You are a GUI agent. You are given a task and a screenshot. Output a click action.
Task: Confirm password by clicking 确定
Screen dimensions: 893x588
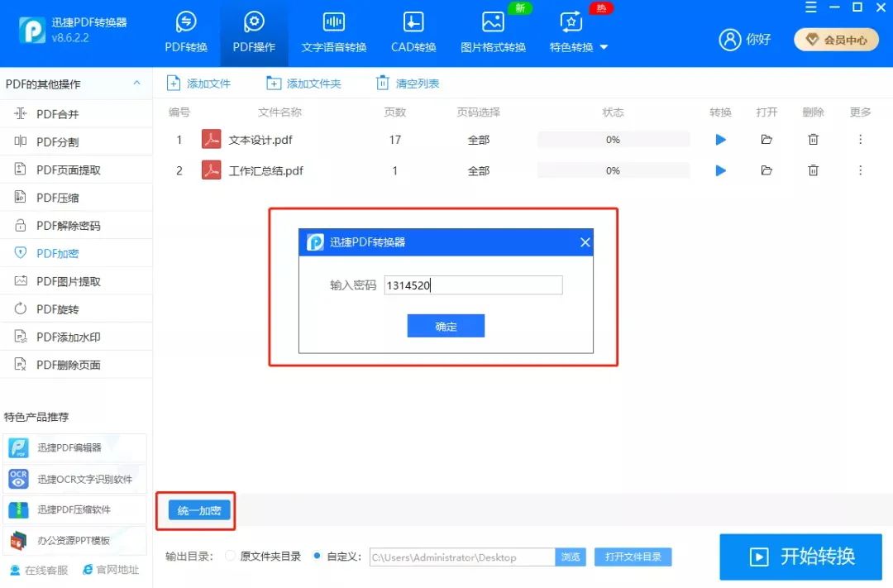446,325
